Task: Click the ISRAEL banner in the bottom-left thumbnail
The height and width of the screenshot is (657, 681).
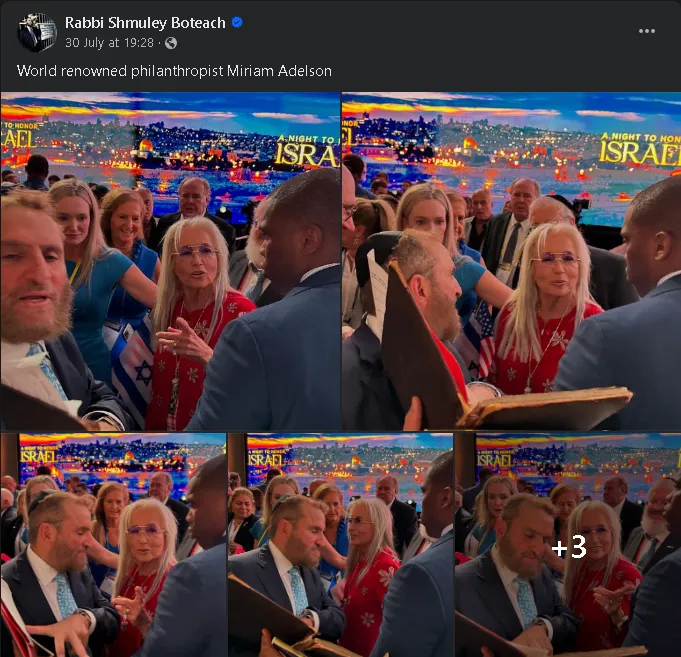Action: (x=38, y=455)
